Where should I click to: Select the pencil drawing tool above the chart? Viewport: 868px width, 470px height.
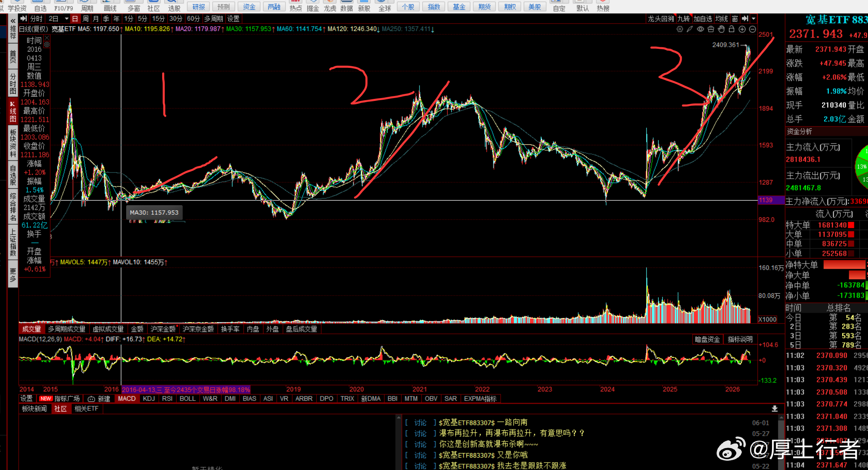pos(690,29)
